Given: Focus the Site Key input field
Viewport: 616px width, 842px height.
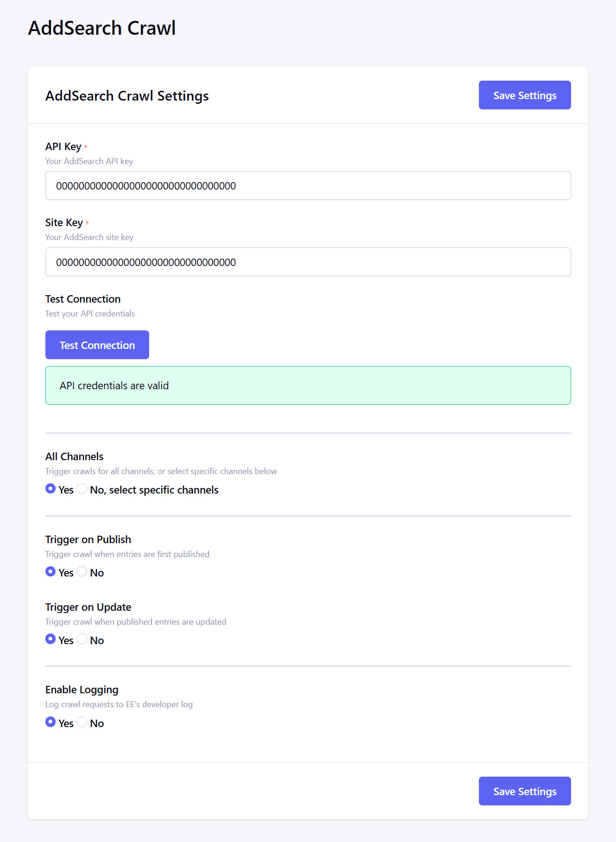Looking at the screenshot, I should coord(308,262).
